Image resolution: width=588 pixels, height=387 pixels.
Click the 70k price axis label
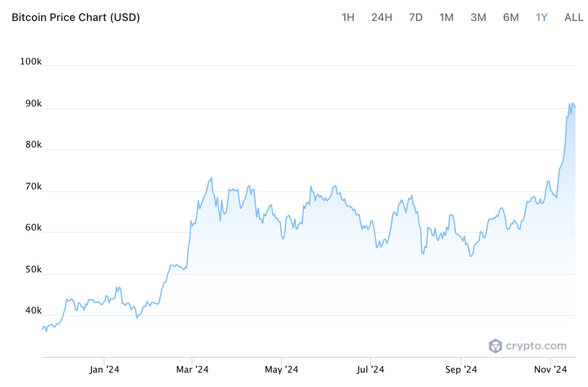(x=33, y=187)
